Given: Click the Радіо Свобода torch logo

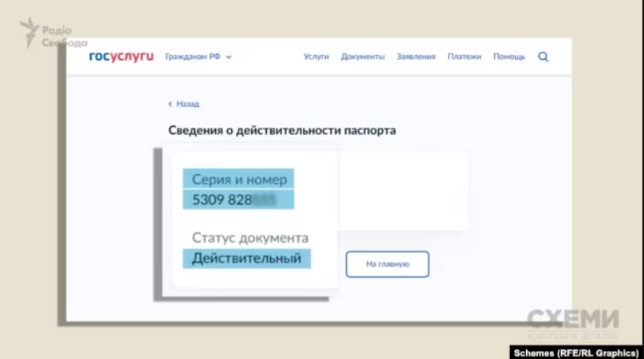Looking at the screenshot, I should 30,32.
